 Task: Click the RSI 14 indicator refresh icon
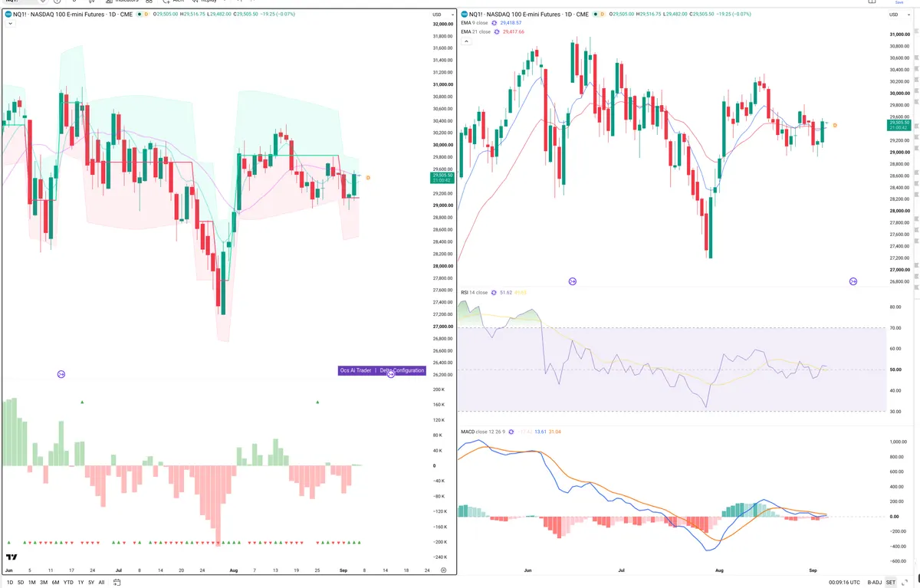(x=494, y=293)
